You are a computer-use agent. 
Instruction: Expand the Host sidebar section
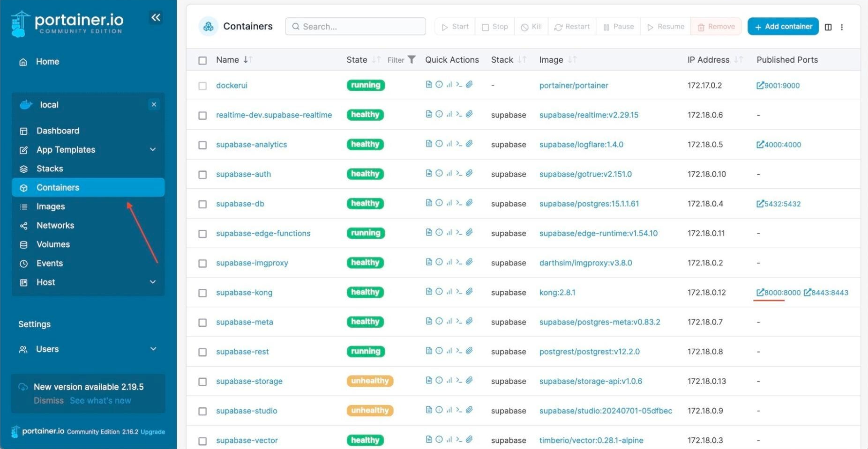click(x=153, y=282)
